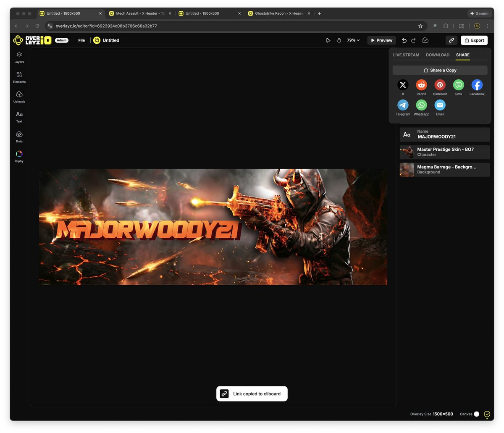Switch to third tab Untitled - 1500x500
This screenshot has width=504, height=433.
pos(210,13)
